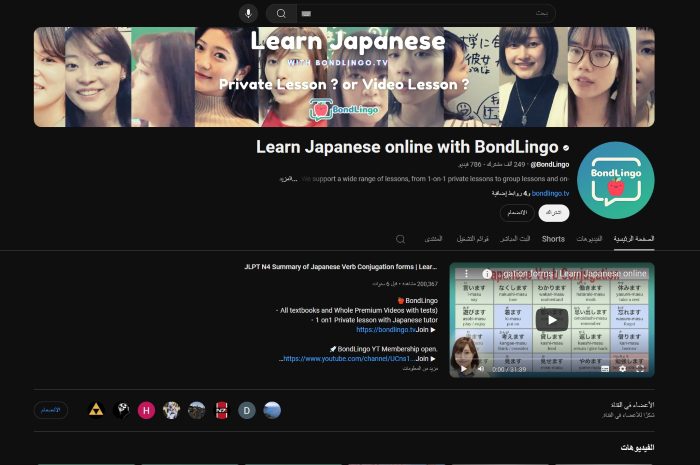Click the white Subscribe (اشتراك) button
This screenshot has width=700, height=465.
tap(553, 213)
